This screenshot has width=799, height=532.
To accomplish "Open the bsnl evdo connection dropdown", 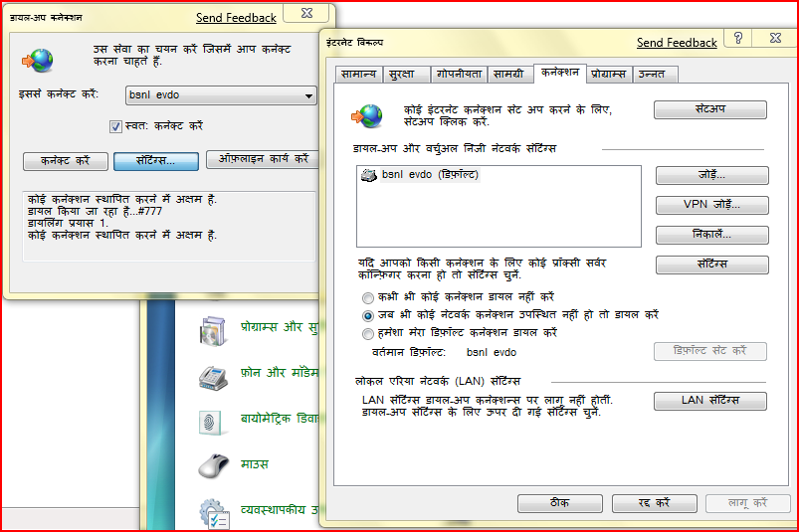I will (x=221, y=95).
